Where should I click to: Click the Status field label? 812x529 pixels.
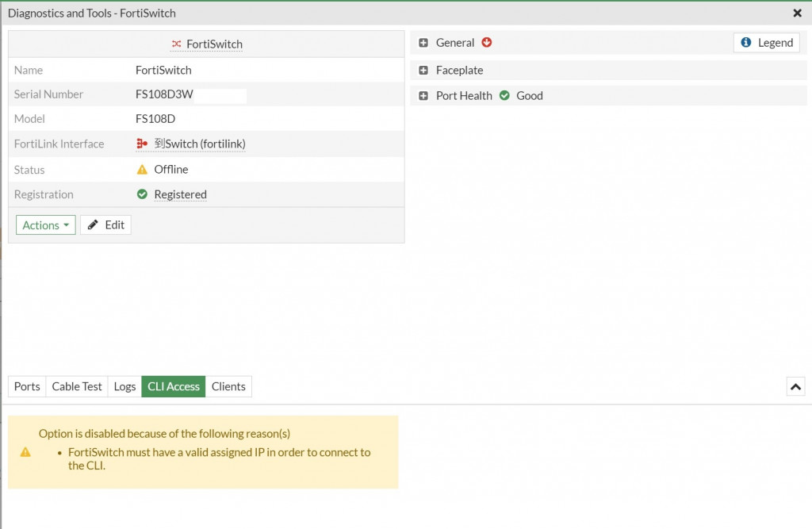pos(29,170)
